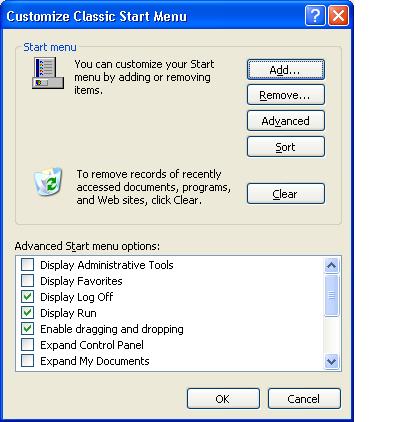This screenshot has width=418, height=422.
Task: Uncheck Display Log Off
Action: pyautogui.click(x=27, y=297)
